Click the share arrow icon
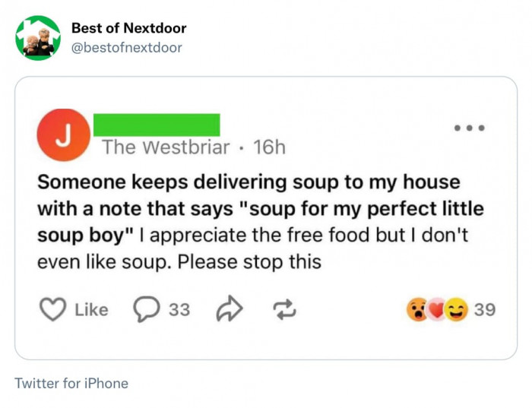The width and height of the screenshot is (532, 408). (227, 309)
